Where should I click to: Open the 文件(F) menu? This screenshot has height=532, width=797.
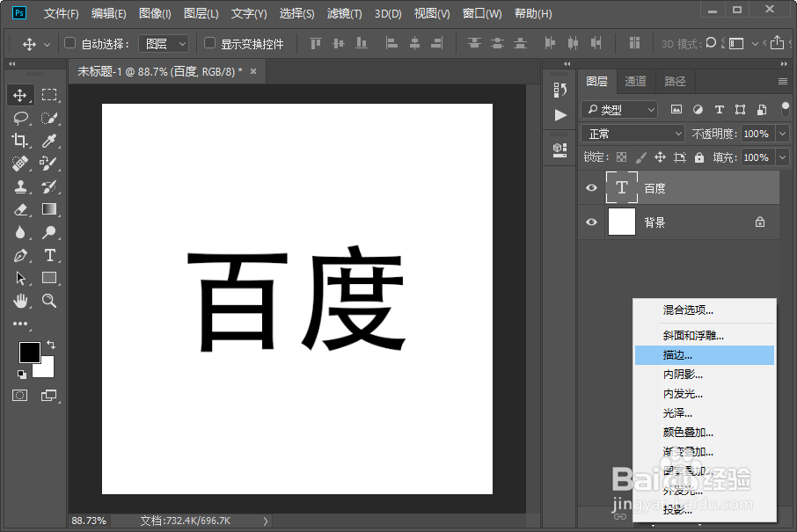click(x=61, y=14)
